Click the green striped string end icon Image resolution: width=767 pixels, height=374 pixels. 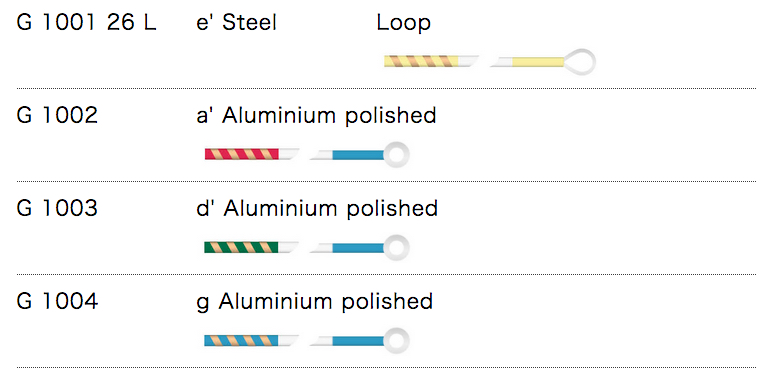pyautogui.click(x=251, y=247)
